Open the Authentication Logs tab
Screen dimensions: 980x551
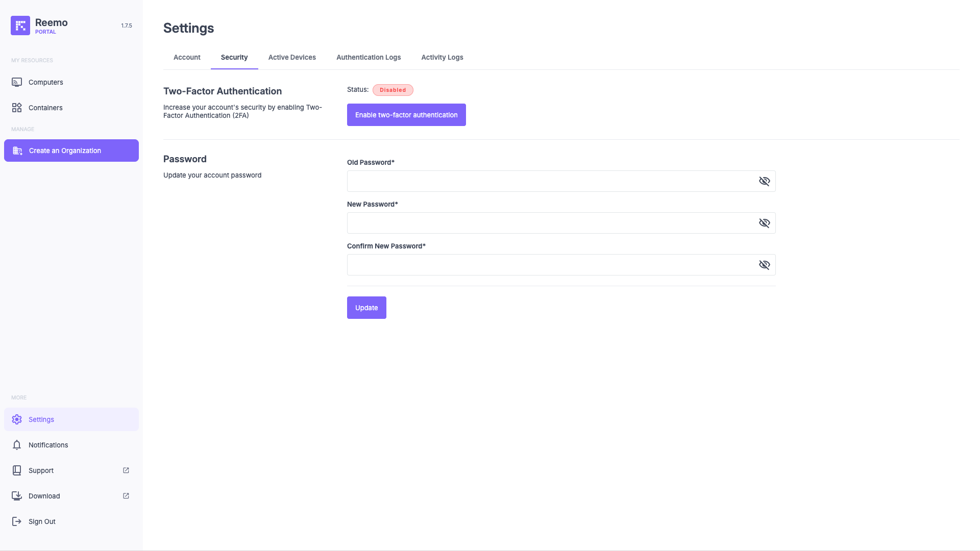[369, 57]
